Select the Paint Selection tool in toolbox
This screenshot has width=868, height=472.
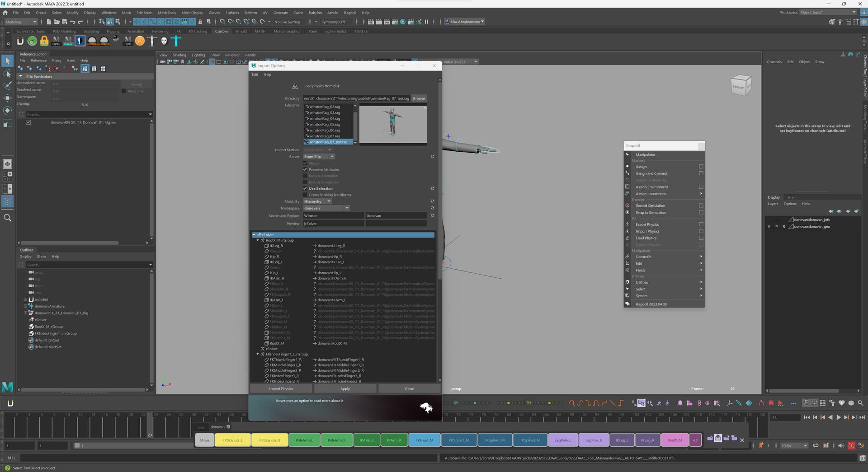pyautogui.click(x=7, y=85)
